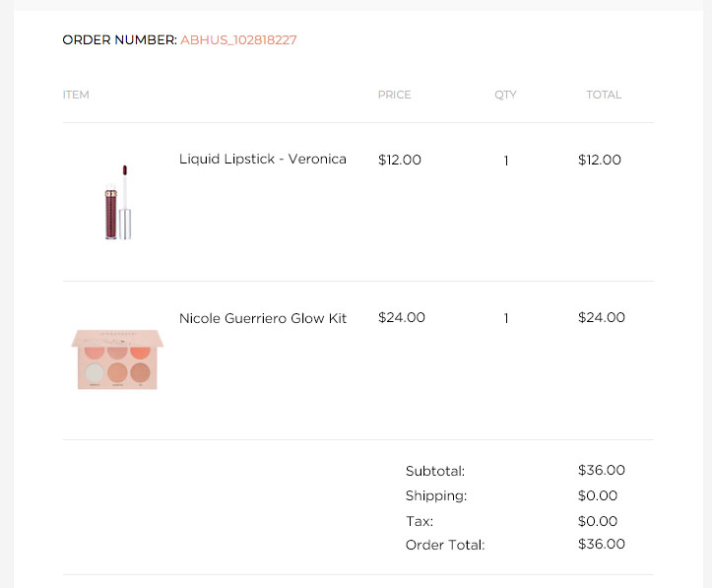This screenshot has width=712, height=588.
Task: Click the TOTAL column header
Action: click(604, 95)
